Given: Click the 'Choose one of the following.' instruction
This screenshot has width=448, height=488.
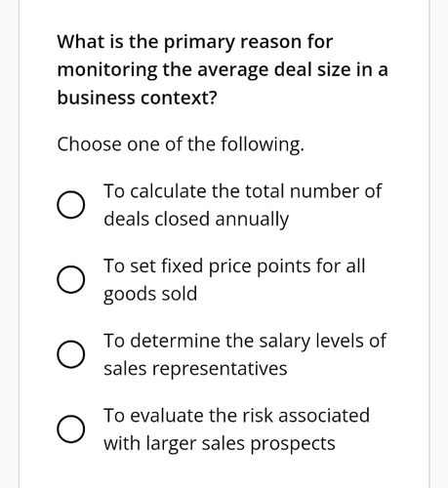Looking at the screenshot, I should click(181, 144).
